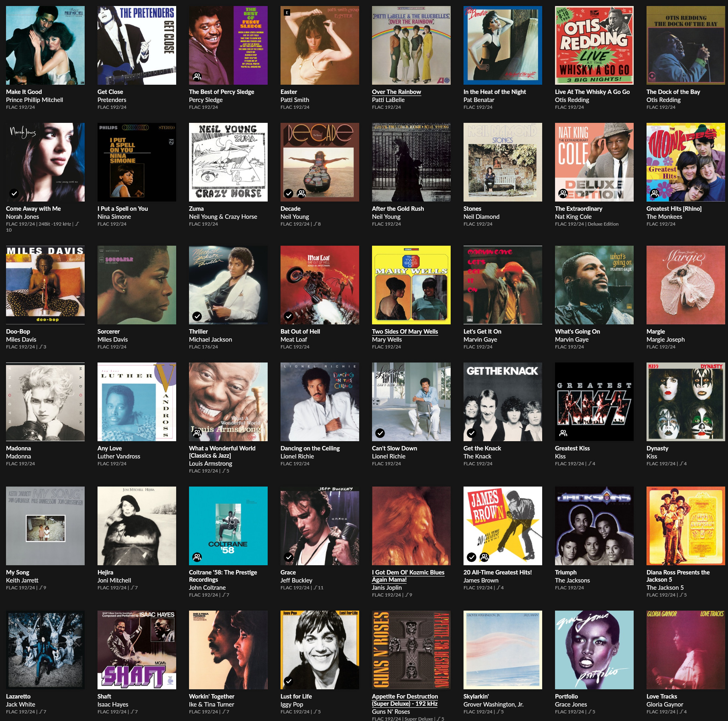728x721 pixels.
Task: Open Grover Washington Skylarkin' cover
Action: (503, 650)
